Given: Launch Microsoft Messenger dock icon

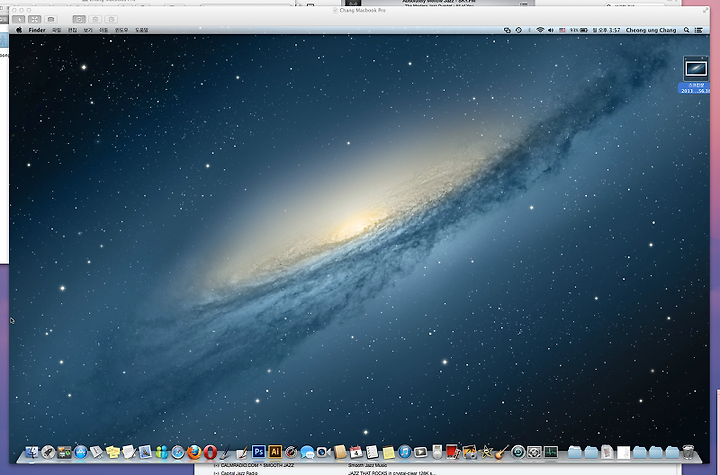Looking at the screenshot, I should point(162,452).
